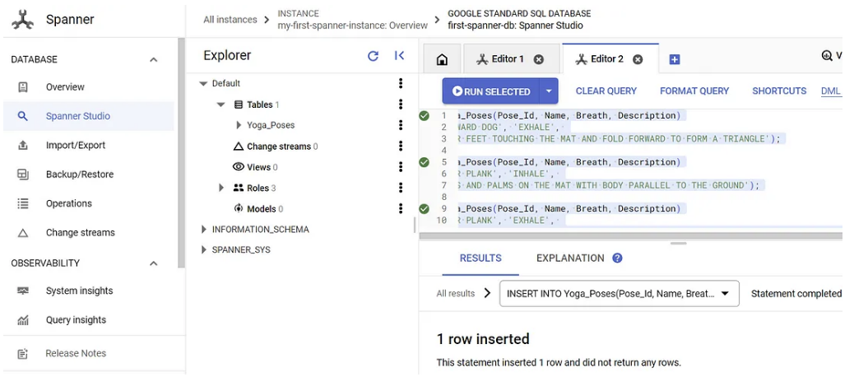Screen dimensions: 868x391
Task: Click the Explanation help question icon
Action: point(617,258)
